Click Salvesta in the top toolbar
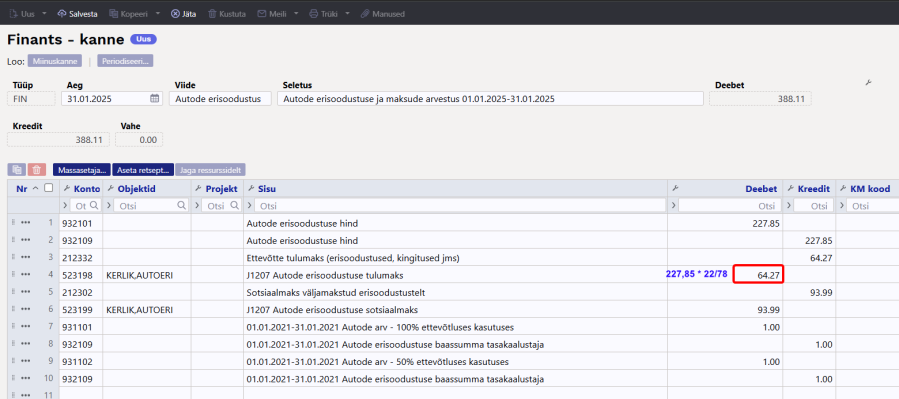The height and width of the screenshot is (399, 899). [77, 14]
